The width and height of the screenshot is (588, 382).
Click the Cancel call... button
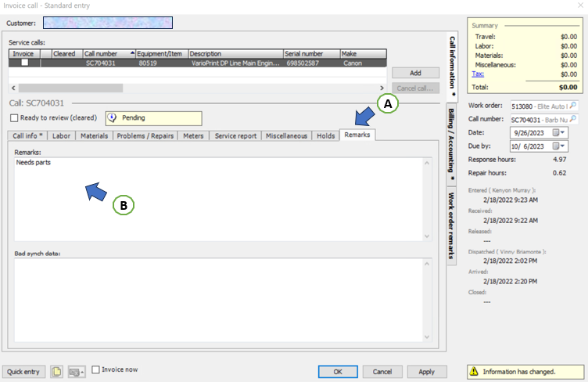[x=415, y=88]
